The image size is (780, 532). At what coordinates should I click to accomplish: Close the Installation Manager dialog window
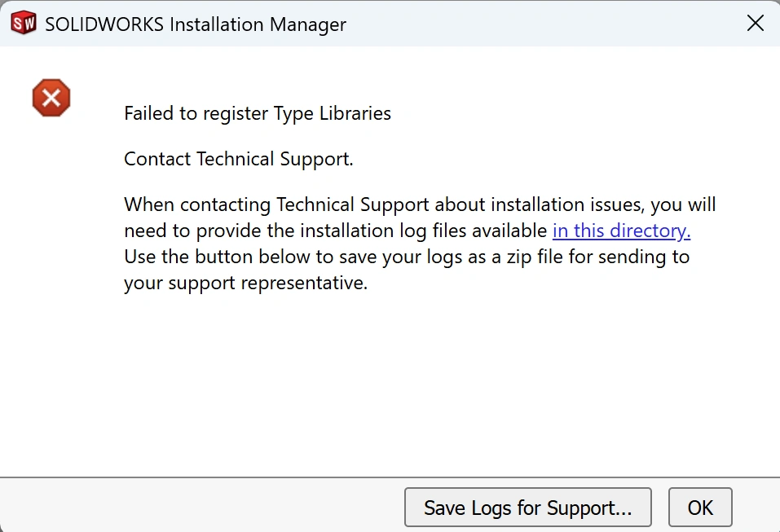click(756, 24)
